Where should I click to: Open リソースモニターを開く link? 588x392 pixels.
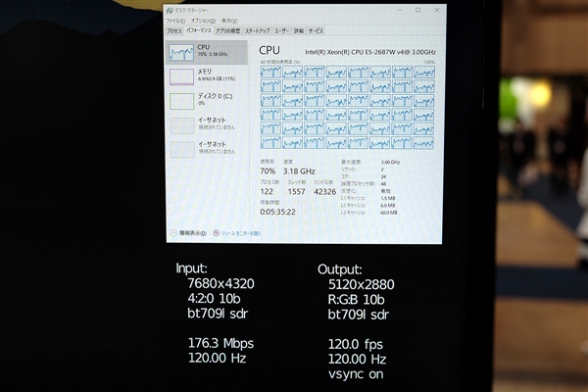click(241, 233)
